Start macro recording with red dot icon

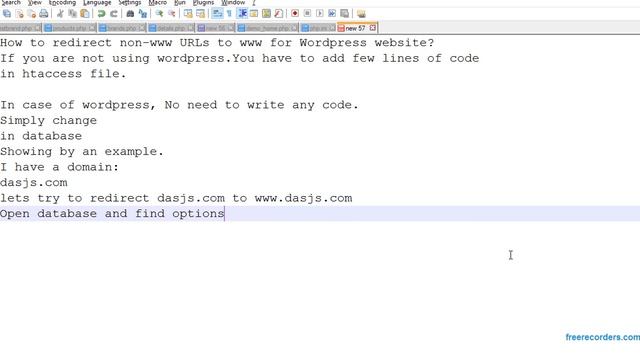pyautogui.click(x=295, y=14)
